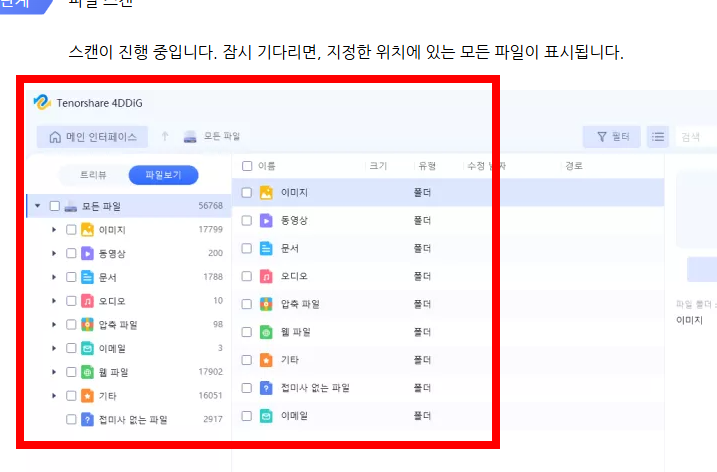The width and height of the screenshot is (717, 472).
Task: Check the 문서 row in file list
Action: 246,248
